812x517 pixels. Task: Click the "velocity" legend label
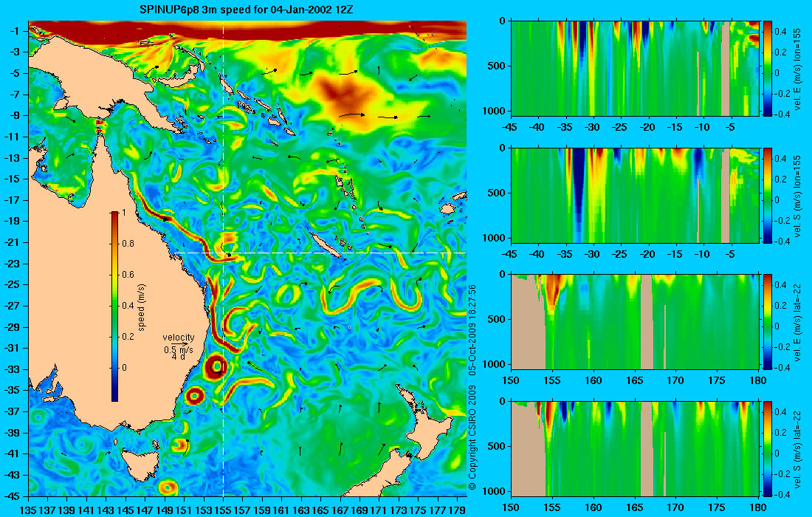[x=179, y=338]
